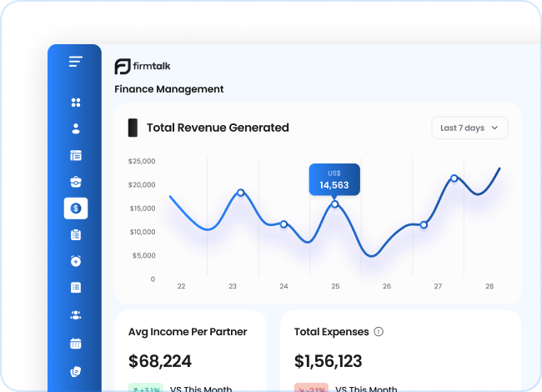Click the layout table icon in sidebar

pyautogui.click(x=76, y=155)
